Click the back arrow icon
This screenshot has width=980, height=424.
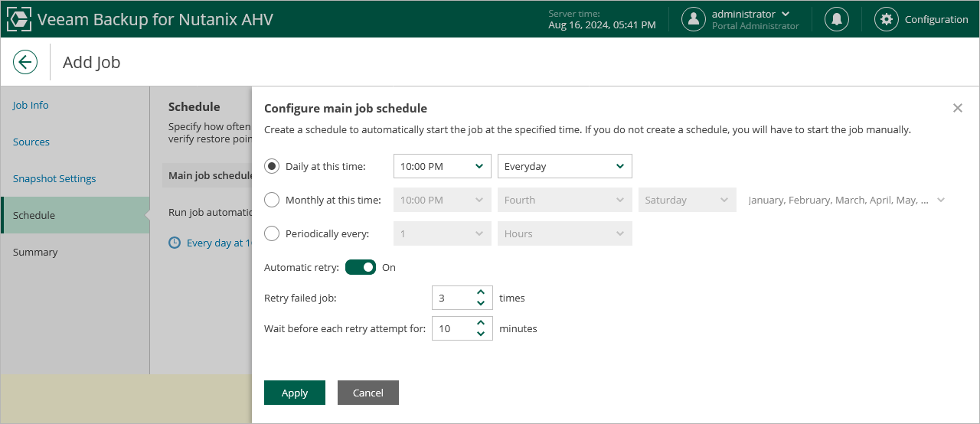click(25, 62)
